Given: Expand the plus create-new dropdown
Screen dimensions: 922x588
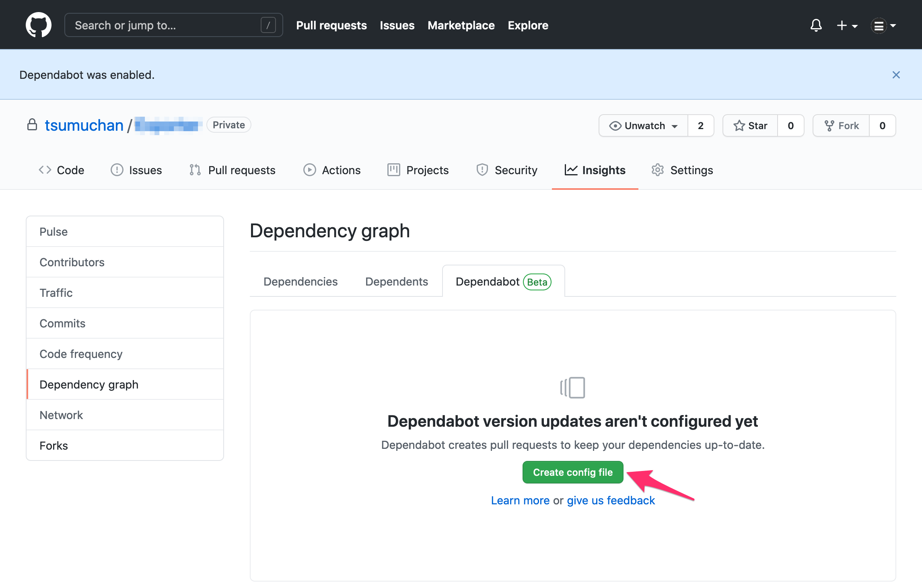Looking at the screenshot, I should 847,25.
